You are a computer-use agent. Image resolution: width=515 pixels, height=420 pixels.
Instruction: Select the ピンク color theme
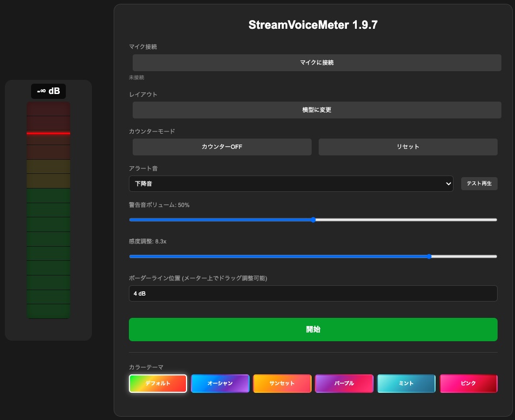[x=468, y=383]
